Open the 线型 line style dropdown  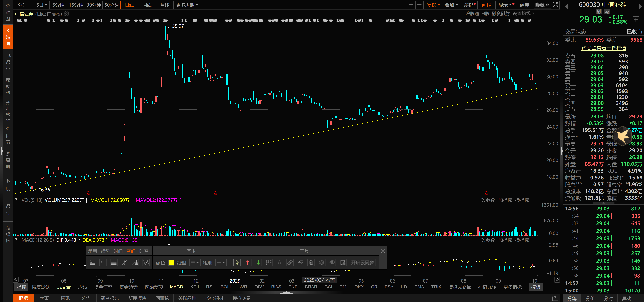(194, 262)
